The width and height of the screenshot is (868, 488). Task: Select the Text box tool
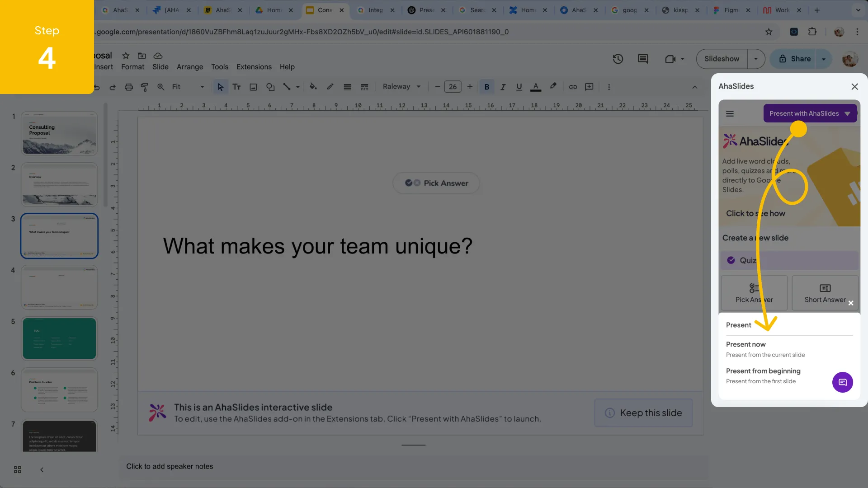237,87
